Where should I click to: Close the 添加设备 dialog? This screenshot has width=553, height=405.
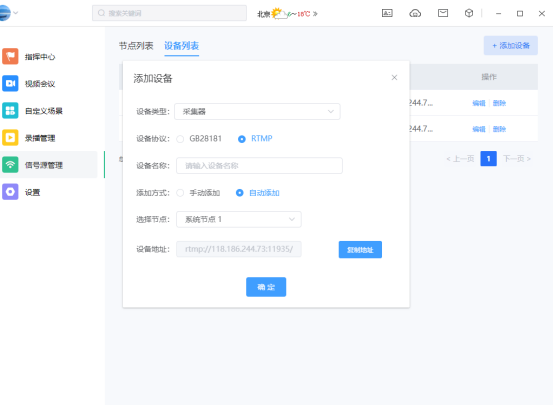coord(394,78)
